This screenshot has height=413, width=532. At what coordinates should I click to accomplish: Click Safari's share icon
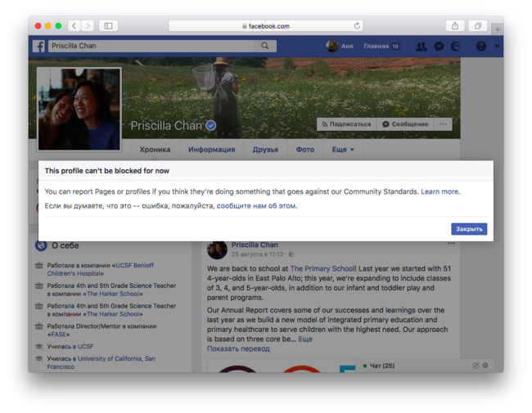455,26
